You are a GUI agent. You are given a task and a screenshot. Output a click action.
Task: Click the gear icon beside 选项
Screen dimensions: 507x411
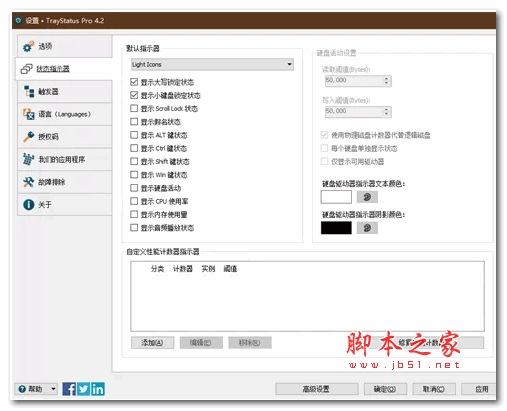29,46
